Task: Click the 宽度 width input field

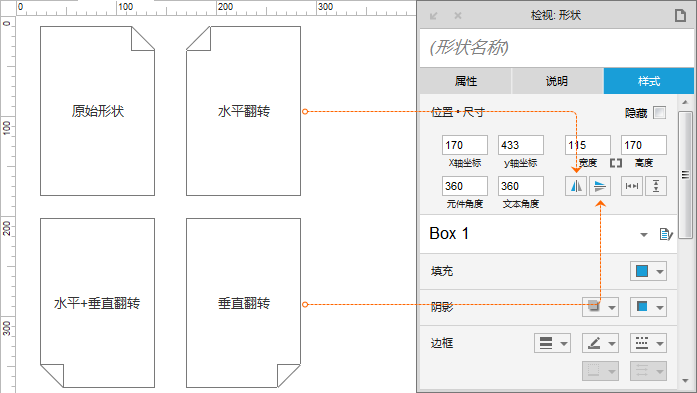Action: pyautogui.click(x=588, y=145)
